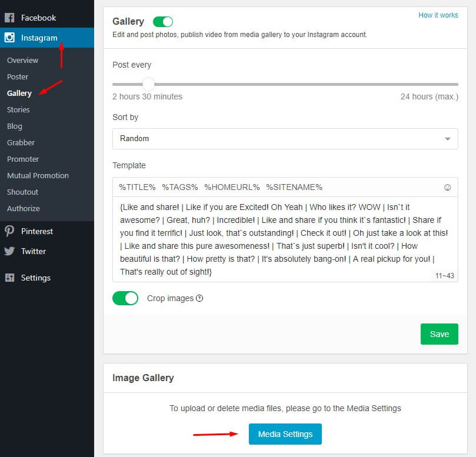The image size is (476, 457).
Task: Click the Crop images help question icon
Action: [199, 298]
